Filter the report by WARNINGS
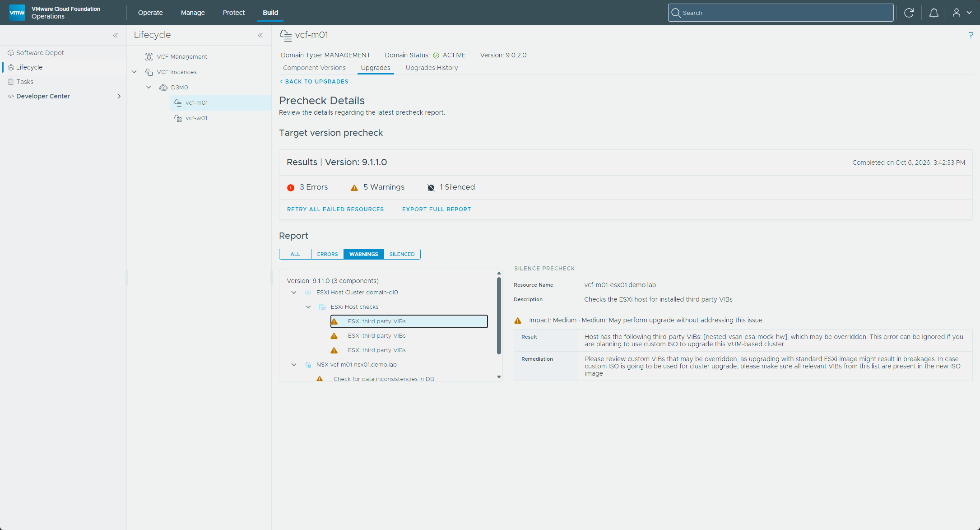The width and height of the screenshot is (980, 530). [364, 254]
